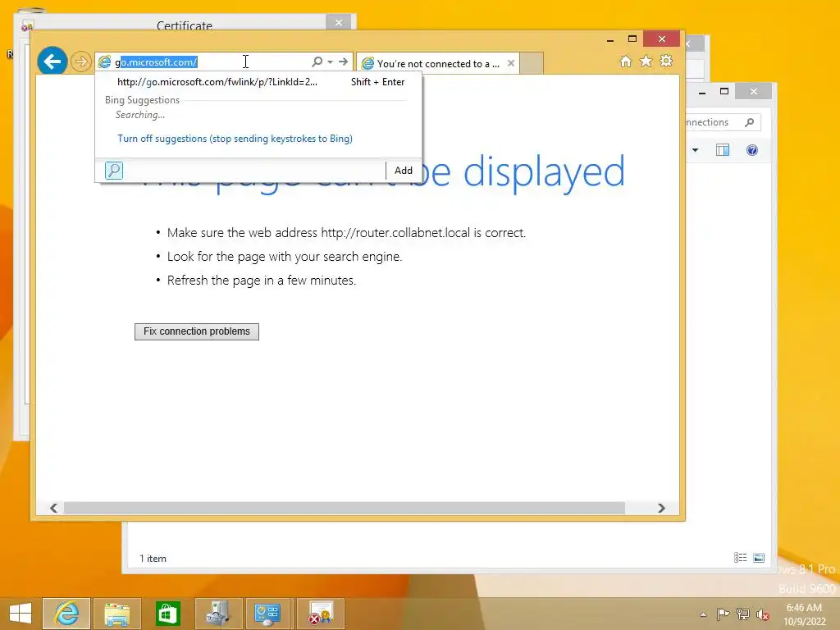This screenshot has width=840, height=630.
Task: Open Internet Explorer Home icon
Action: coord(626,61)
